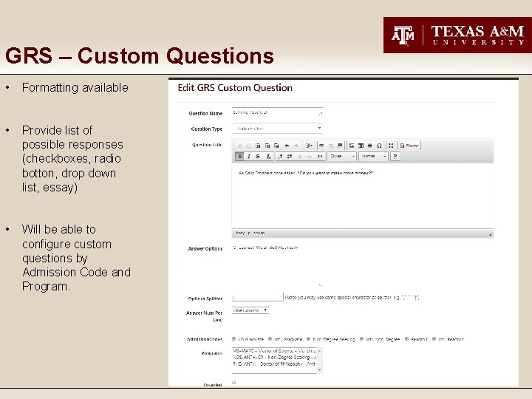Insert a link with the Link icon
Viewport: 532px width, 399px height.
click(321, 146)
